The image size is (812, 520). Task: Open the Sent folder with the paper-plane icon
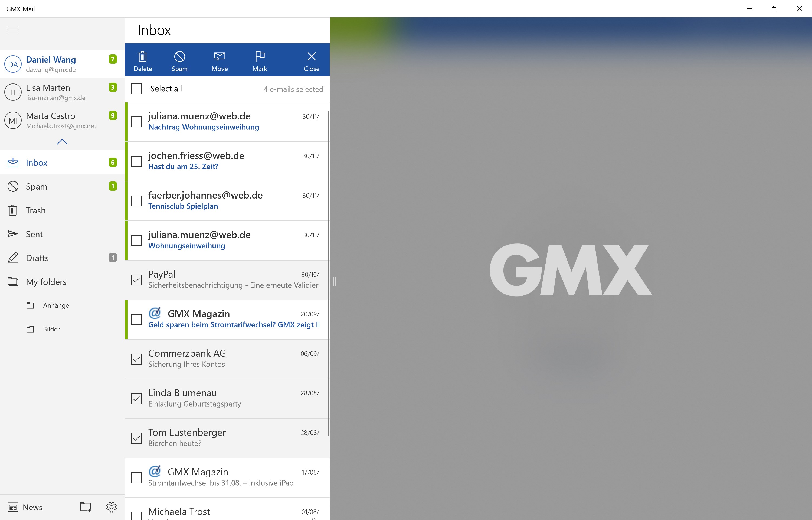pos(34,234)
